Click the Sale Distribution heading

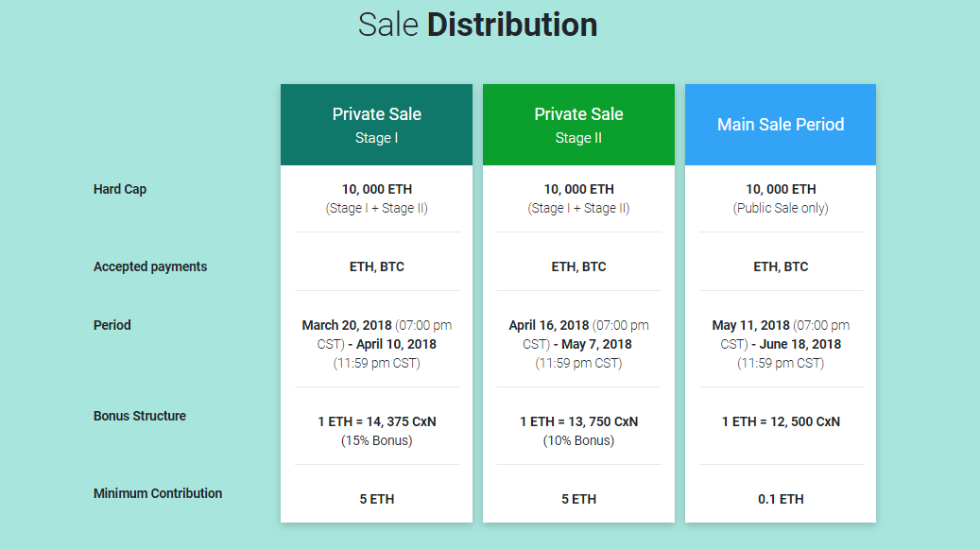pyautogui.click(x=477, y=25)
